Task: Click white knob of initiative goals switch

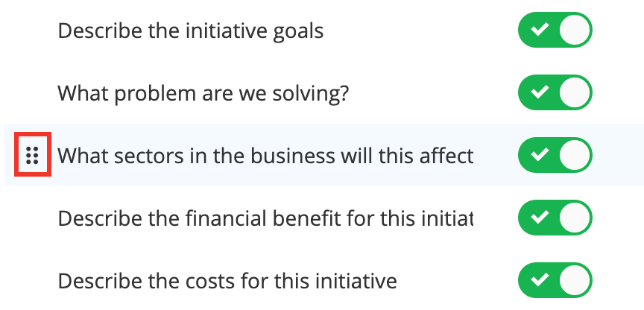Action: [574, 30]
